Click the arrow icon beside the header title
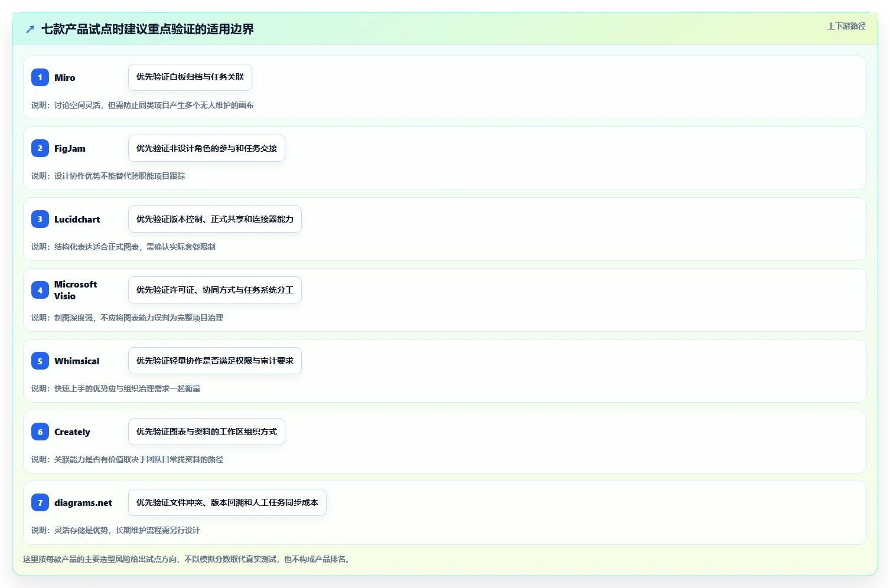The image size is (890, 588). (x=30, y=30)
